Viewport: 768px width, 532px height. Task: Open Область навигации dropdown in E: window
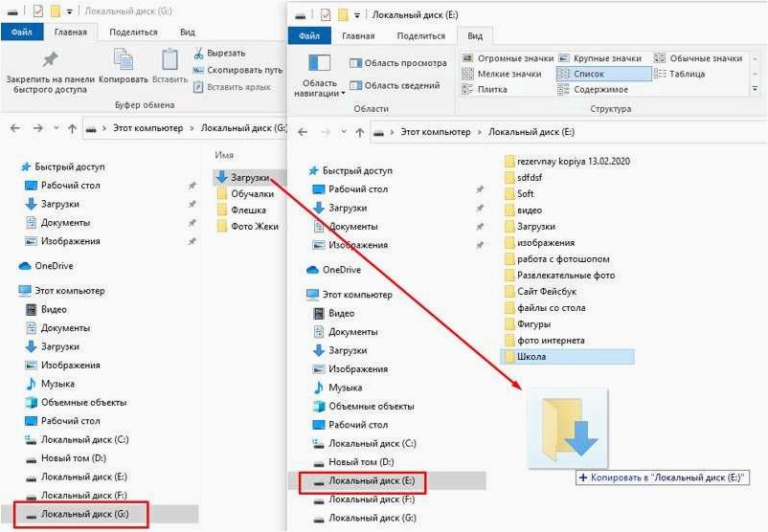319,76
